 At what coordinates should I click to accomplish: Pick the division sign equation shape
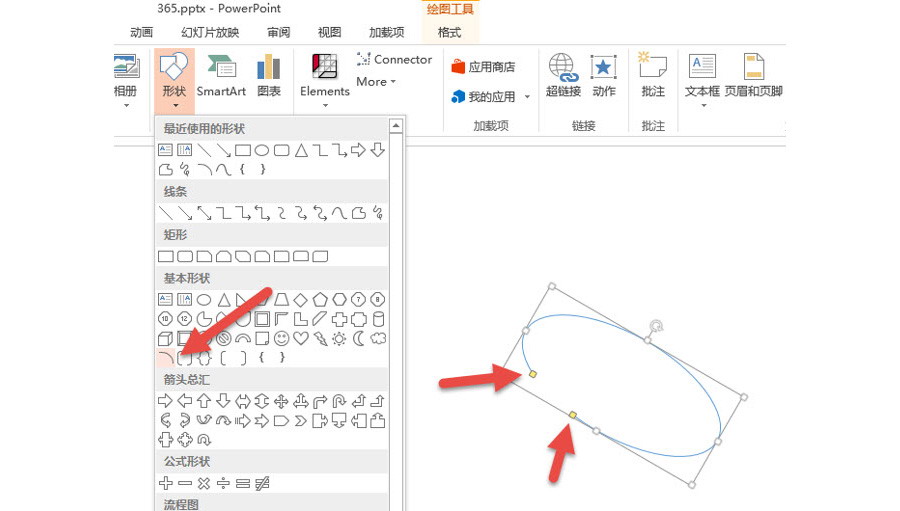223,483
